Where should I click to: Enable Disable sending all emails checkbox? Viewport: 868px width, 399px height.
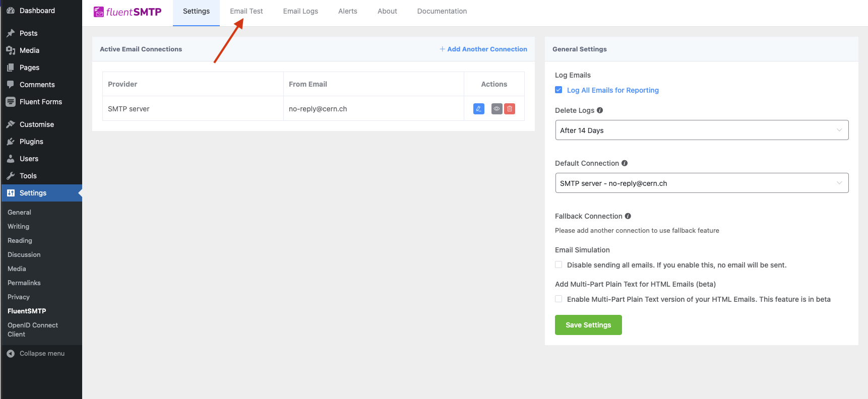tap(559, 264)
